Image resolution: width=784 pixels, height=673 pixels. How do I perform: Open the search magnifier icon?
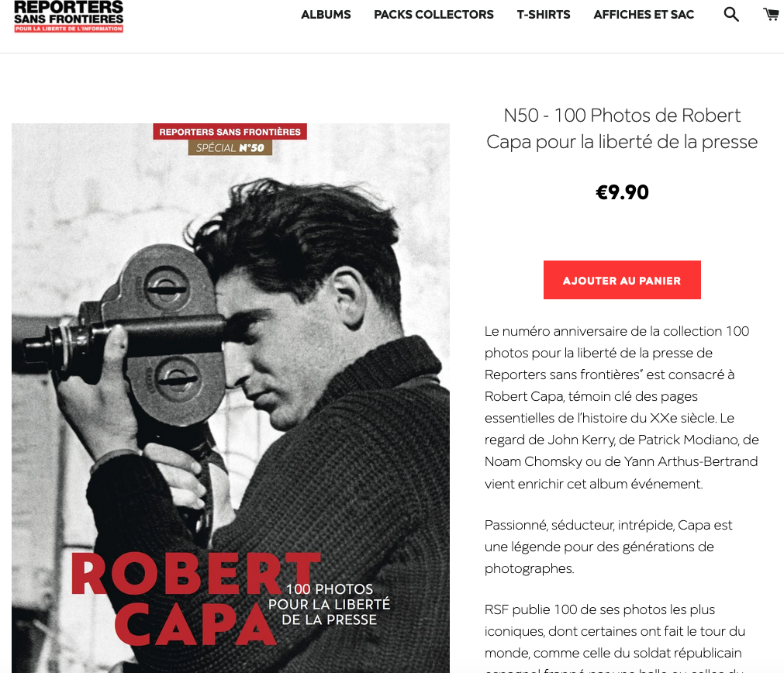click(x=731, y=14)
